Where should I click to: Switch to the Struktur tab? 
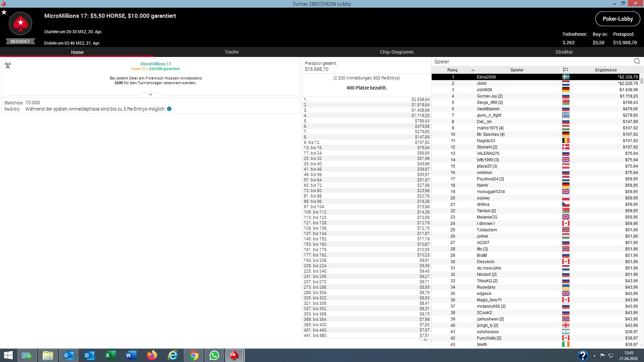pyautogui.click(x=564, y=52)
